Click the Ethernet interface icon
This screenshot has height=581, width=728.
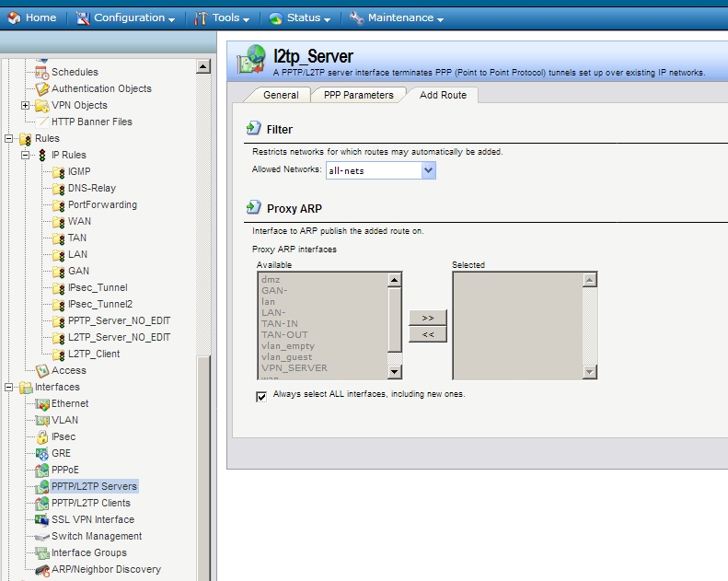click(42, 403)
